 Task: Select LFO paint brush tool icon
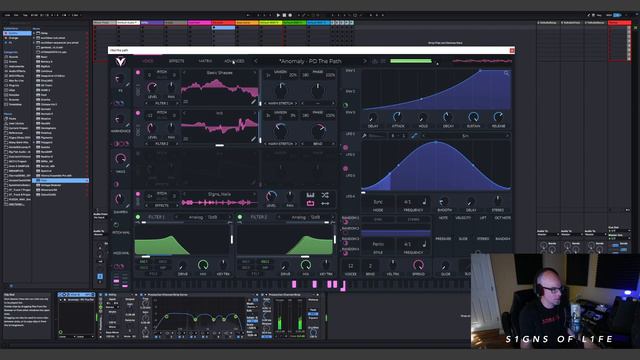click(364, 136)
